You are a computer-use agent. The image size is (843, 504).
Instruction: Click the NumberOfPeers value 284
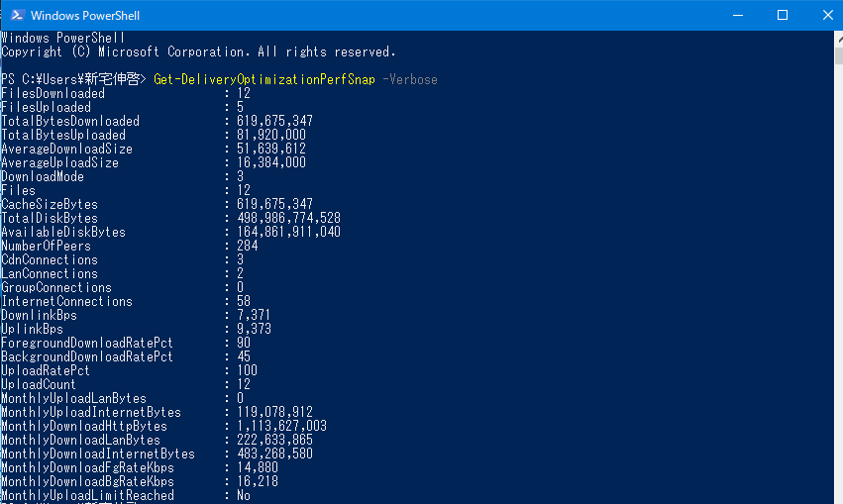(x=248, y=246)
